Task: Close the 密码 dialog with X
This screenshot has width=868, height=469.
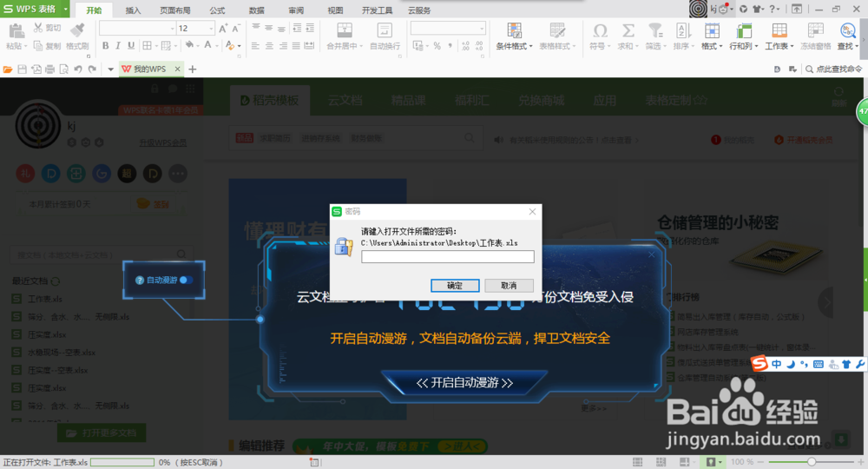Action: point(532,212)
